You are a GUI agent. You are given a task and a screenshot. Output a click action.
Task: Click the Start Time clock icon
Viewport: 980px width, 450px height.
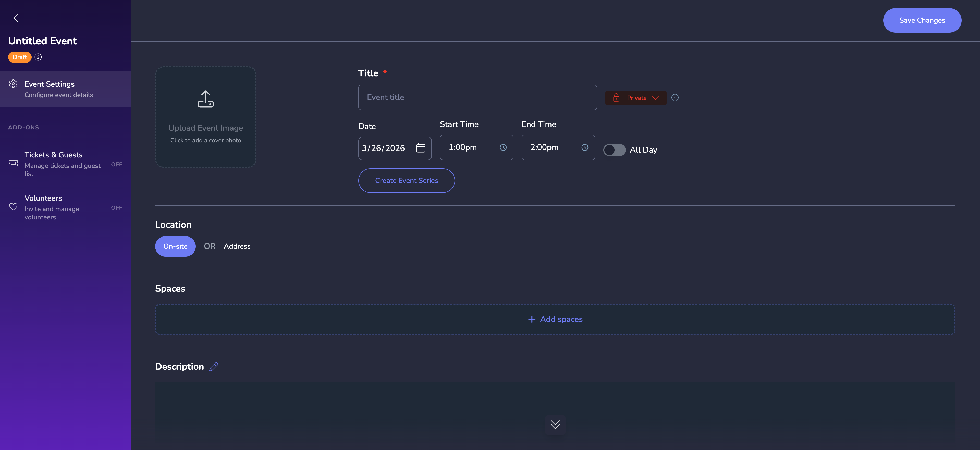point(503,148)
